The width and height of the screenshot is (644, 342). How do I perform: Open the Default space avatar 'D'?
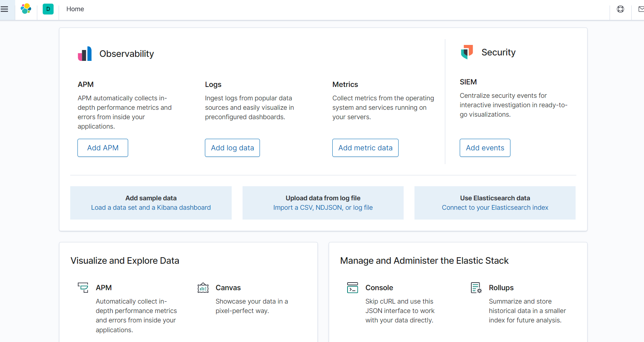(48, 9)
